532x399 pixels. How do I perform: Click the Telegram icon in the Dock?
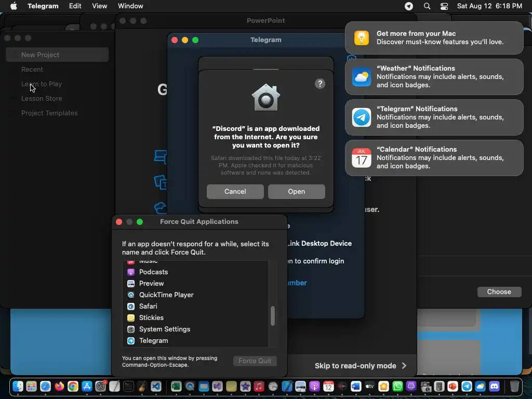tap(467, 386)
